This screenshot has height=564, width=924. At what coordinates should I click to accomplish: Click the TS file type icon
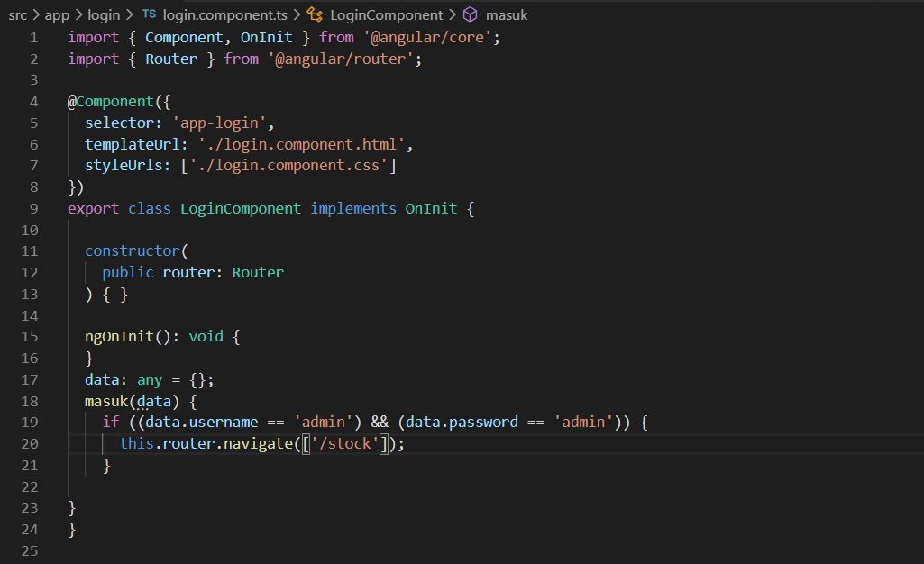pos(149,14)
